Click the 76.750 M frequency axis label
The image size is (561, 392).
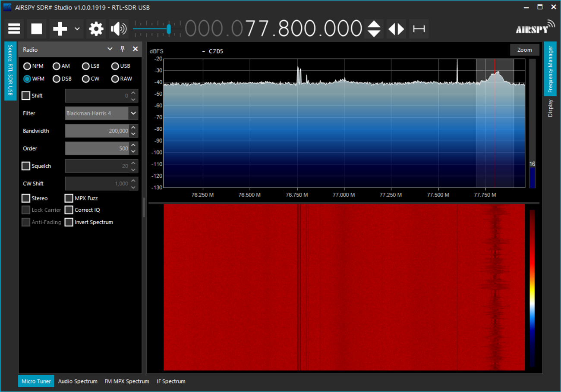pos(297,195)
